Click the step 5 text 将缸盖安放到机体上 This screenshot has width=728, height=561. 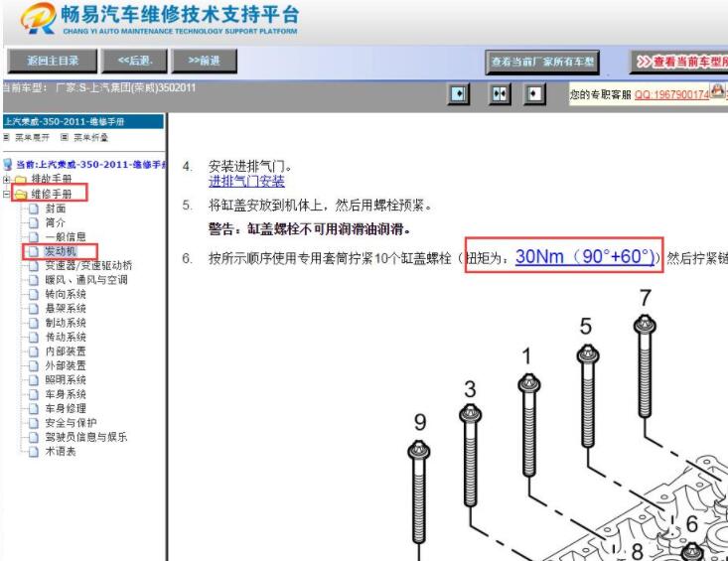tap(320, 206)
